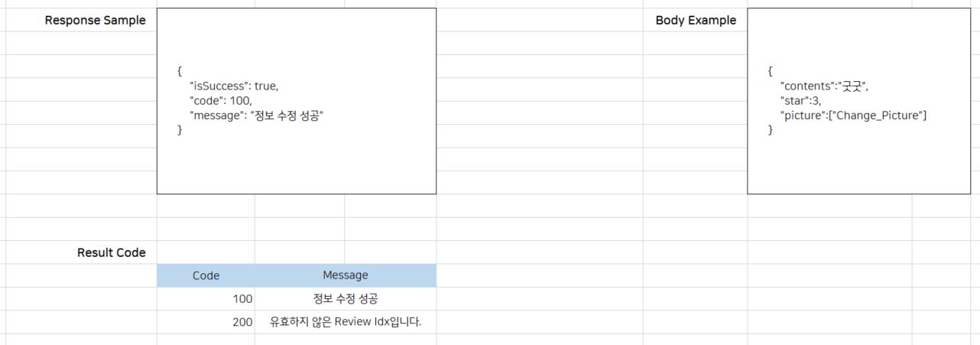Select the "Message" table header cell

click(x=345, y=275)
